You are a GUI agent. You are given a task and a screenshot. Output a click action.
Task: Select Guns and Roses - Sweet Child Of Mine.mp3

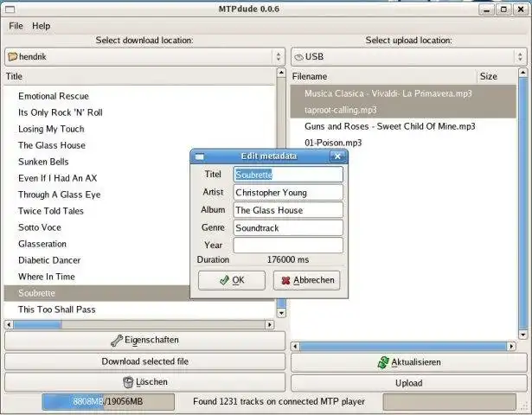(390, 126)
